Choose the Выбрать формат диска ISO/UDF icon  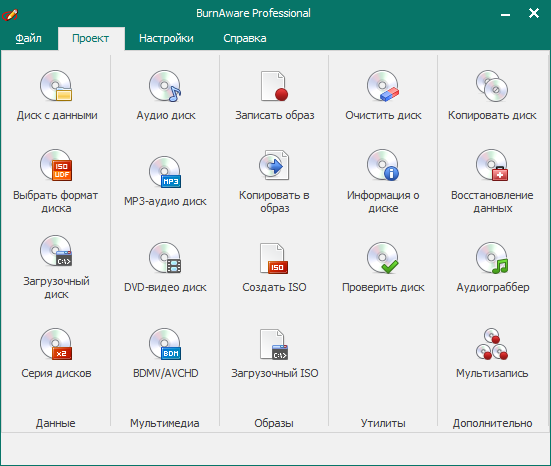[56, 165]
